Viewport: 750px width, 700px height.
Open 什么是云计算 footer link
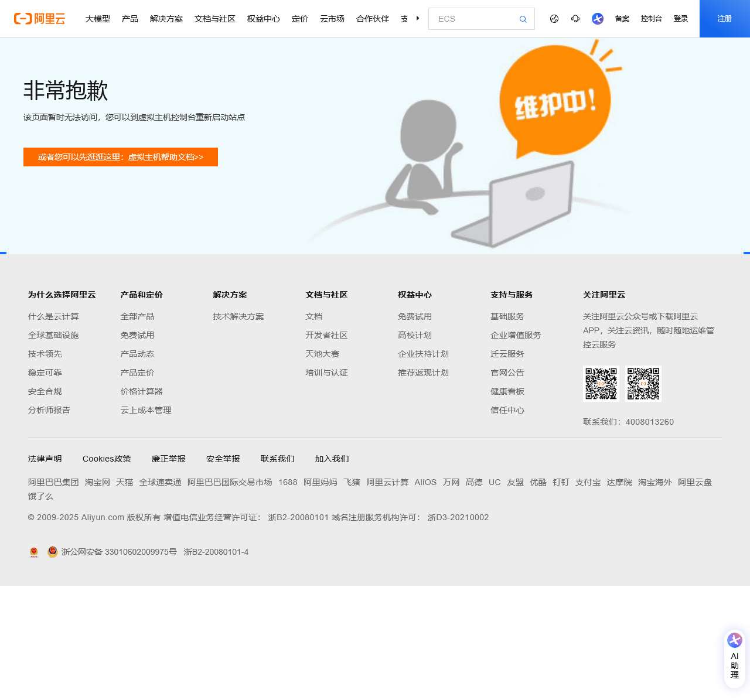tap(53, 316)
